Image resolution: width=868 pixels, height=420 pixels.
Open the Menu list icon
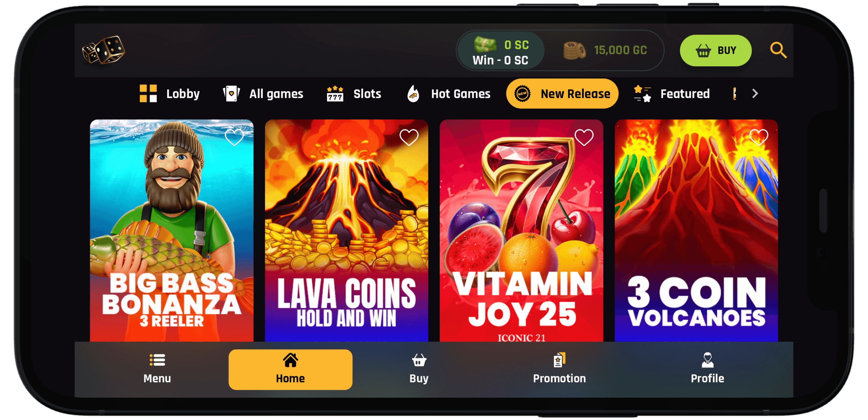(x=157, y=360)
